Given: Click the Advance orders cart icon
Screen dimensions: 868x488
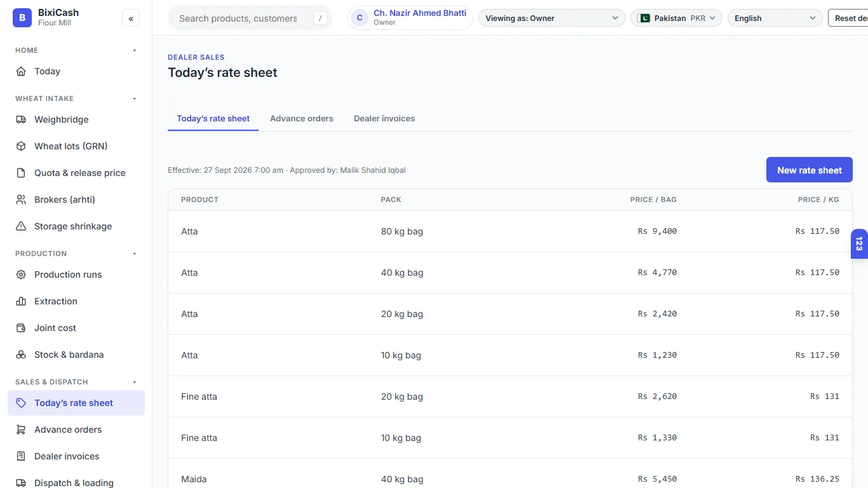Looking at the screenshot, I should (21, 430).
